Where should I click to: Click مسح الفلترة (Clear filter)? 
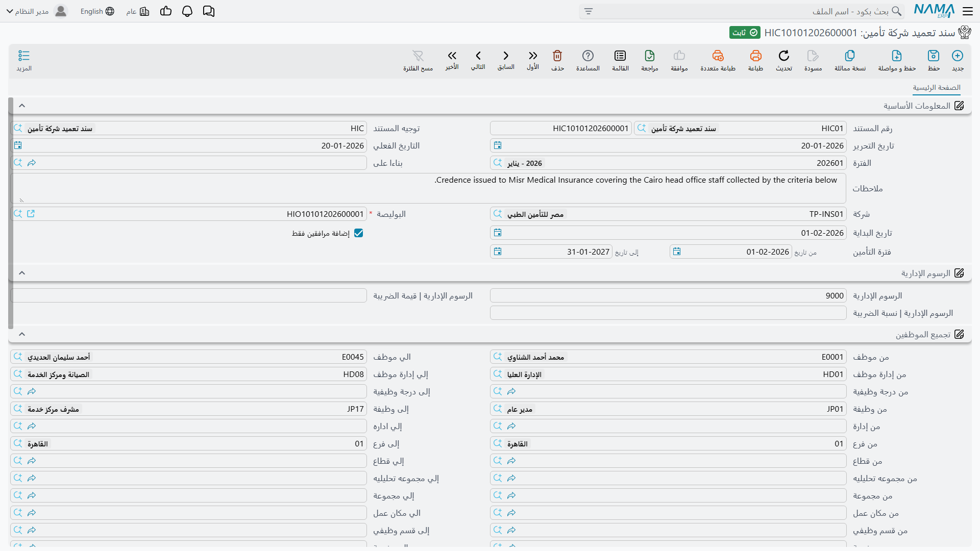point(418,60)
